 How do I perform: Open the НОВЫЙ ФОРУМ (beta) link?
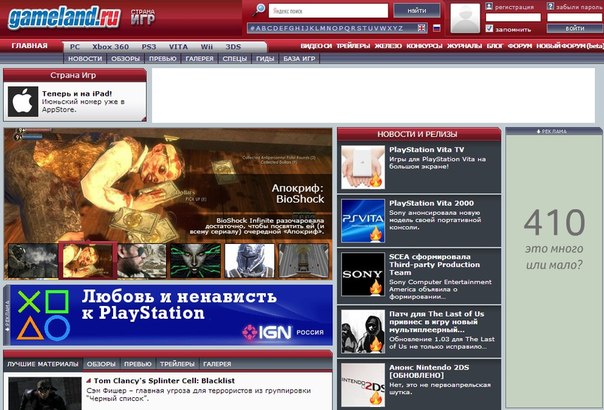coord(570,46)
